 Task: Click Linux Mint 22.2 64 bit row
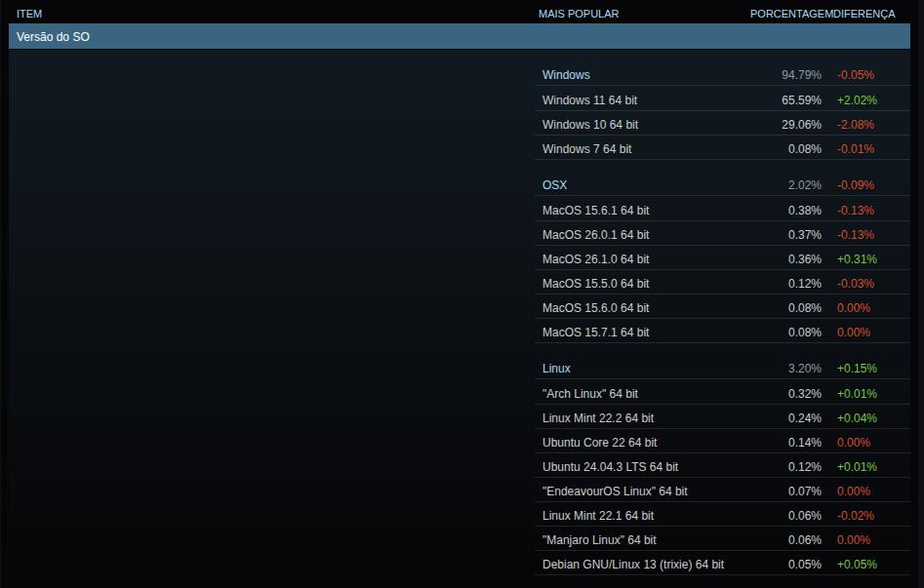[x=598, y=418]
